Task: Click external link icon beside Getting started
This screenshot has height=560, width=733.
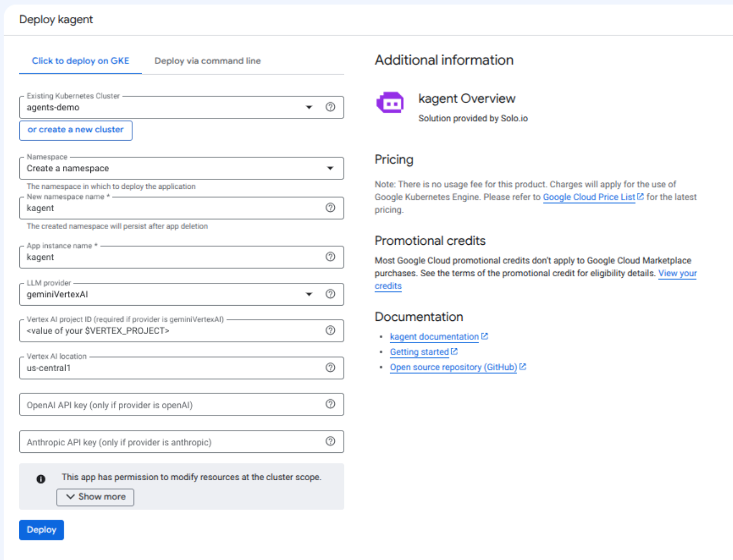Action: pos(454,351)
